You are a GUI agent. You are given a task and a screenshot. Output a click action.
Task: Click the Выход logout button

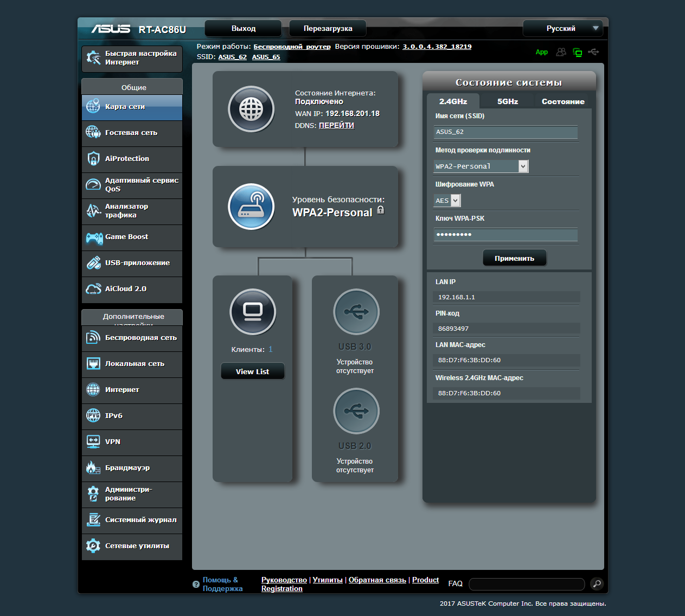tap(244, 28)
